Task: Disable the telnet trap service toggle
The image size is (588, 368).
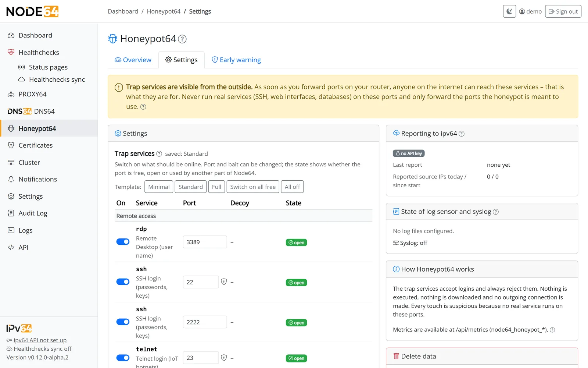Action: (123, 358)
